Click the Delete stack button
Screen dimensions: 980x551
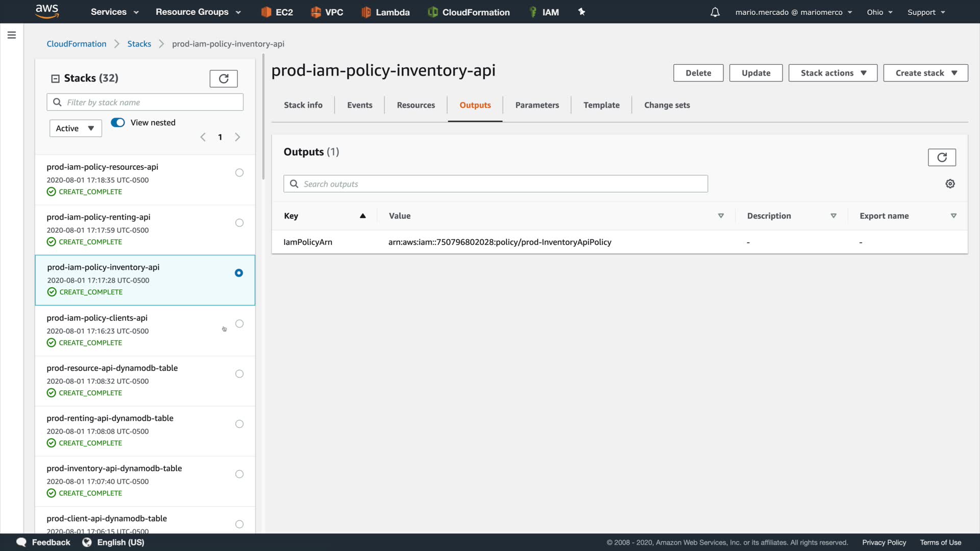(x=698, y=73)
